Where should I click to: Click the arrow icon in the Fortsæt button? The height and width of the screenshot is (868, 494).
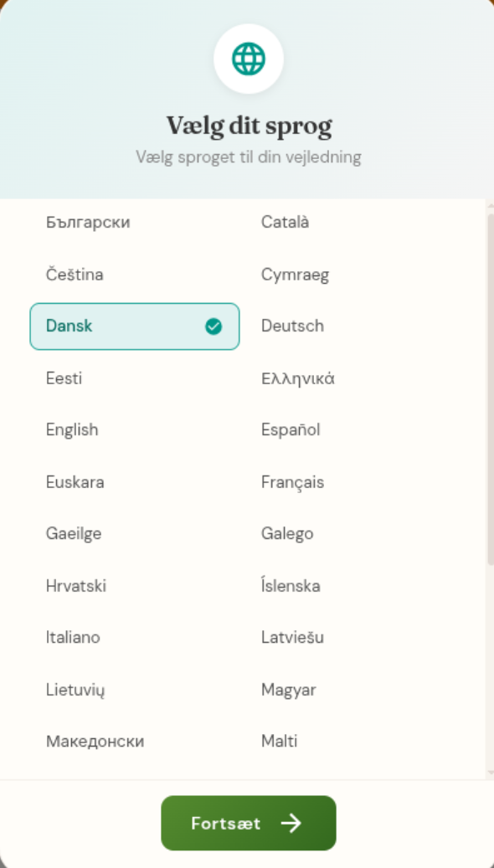pyautogui.click(x=291, y=823)
